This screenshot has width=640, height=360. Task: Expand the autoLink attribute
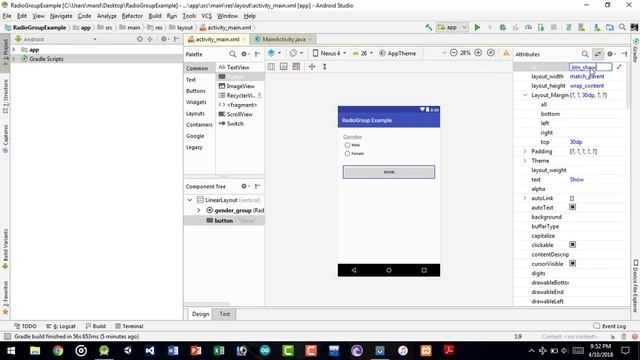[x=525, y=198]
